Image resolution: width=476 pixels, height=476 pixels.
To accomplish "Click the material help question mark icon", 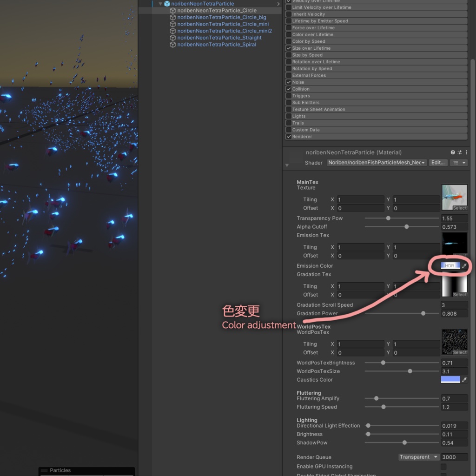I will click(453, 152).
